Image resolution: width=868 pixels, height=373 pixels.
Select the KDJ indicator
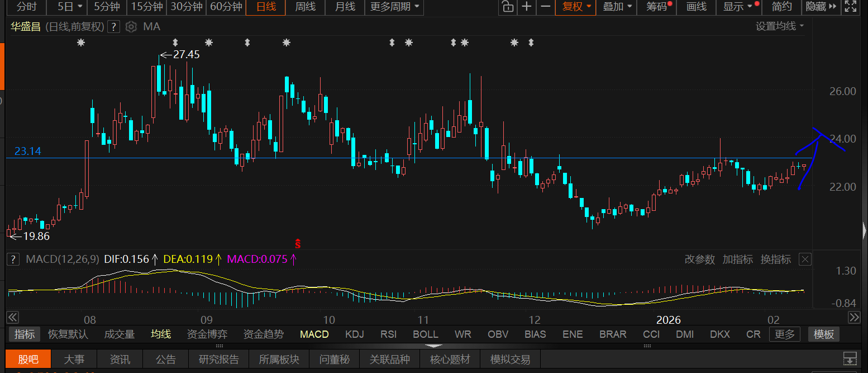coord(354,334)
